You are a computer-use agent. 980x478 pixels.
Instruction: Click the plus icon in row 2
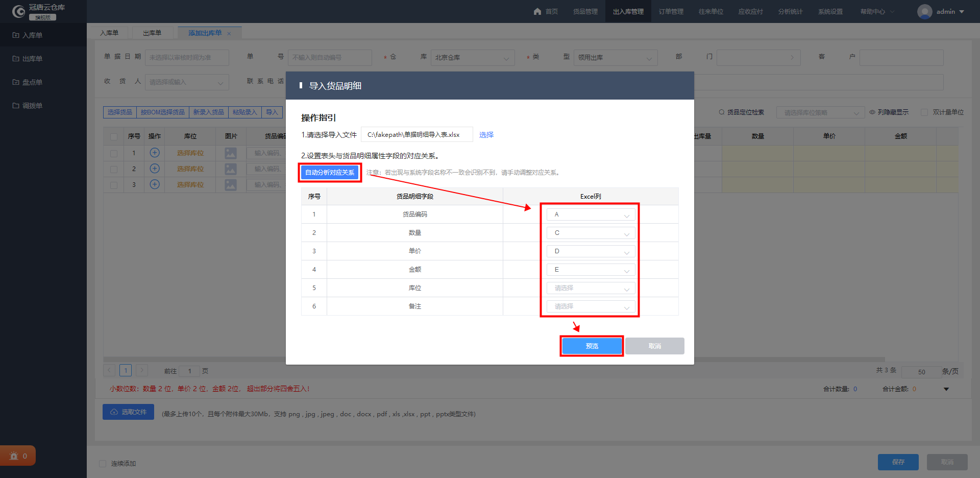(155, 169)
